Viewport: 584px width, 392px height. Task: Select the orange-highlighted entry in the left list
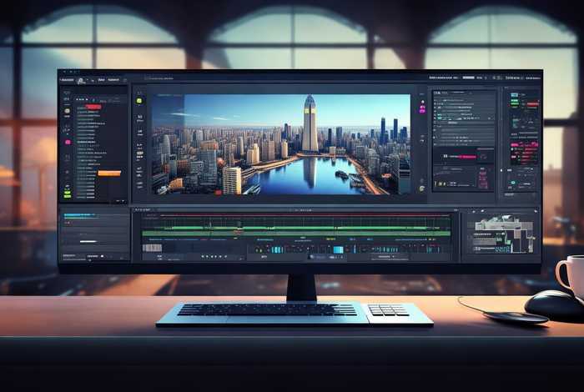click(108, 173)
